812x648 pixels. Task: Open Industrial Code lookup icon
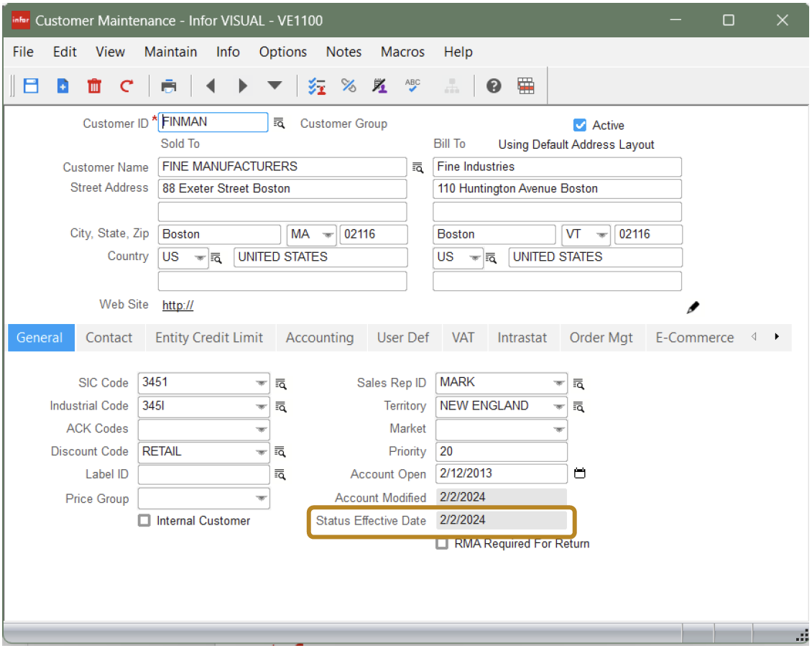281,407
